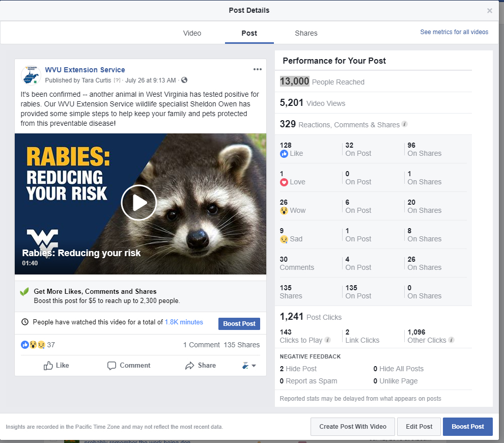Play the Rabies: Reducing Your Risk video
Viewport: 504px width, 443px height.
(138, 202)
